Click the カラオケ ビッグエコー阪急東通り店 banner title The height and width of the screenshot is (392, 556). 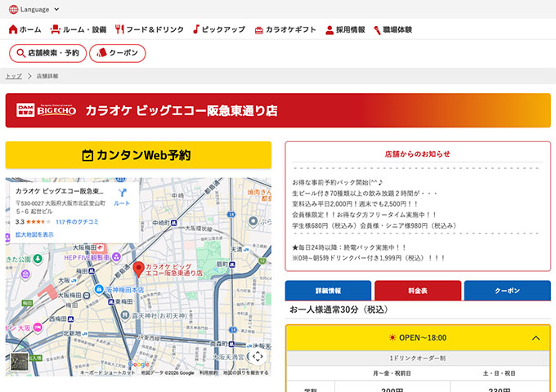[182, 110]
